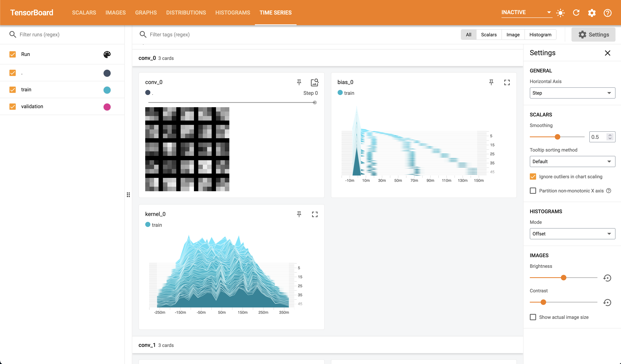Open the SCALARS tab

click(84, 13)
